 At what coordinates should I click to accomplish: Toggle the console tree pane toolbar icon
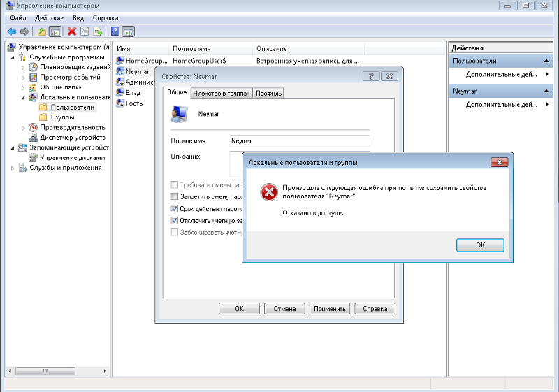pos(55,31)
